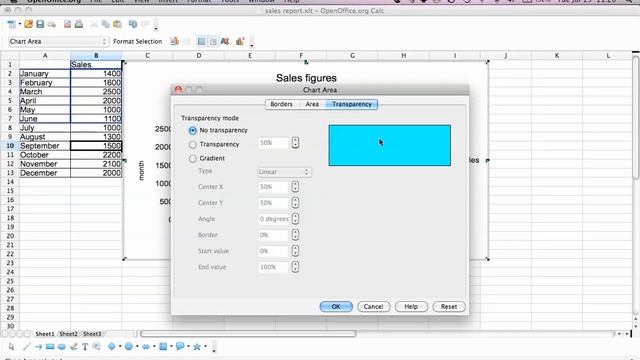Switch to Sheet1 tab
The width and height of the screenshot is (640, 360).
[44, 334]
